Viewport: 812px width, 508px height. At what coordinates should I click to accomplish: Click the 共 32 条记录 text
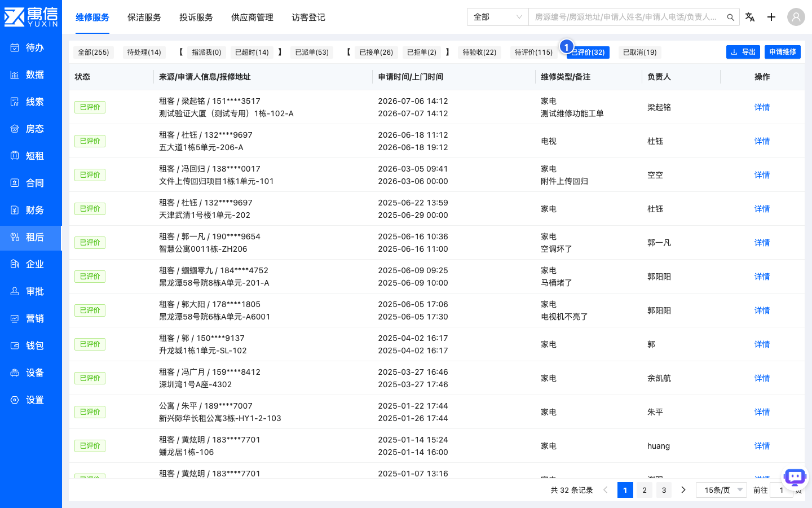(x=572, y=490)
